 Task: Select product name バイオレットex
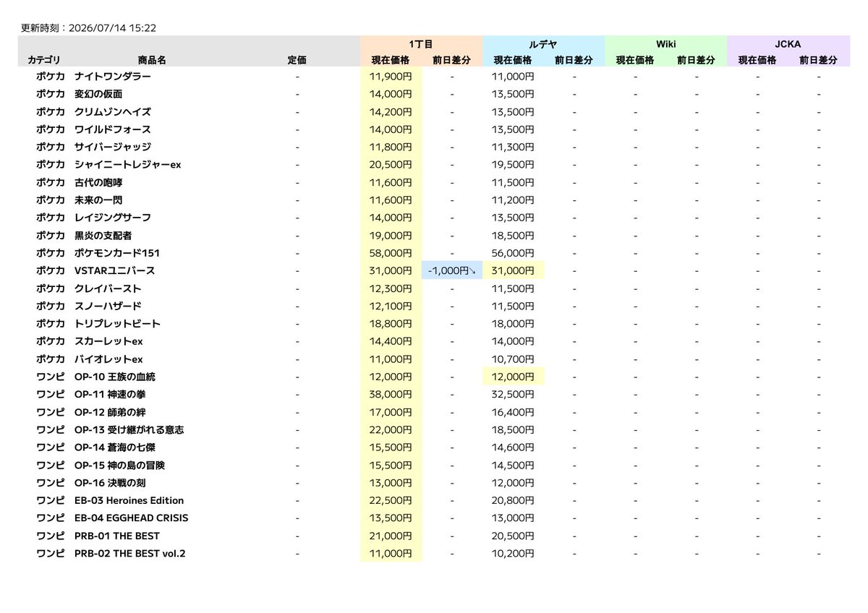[x=109, y=359]
